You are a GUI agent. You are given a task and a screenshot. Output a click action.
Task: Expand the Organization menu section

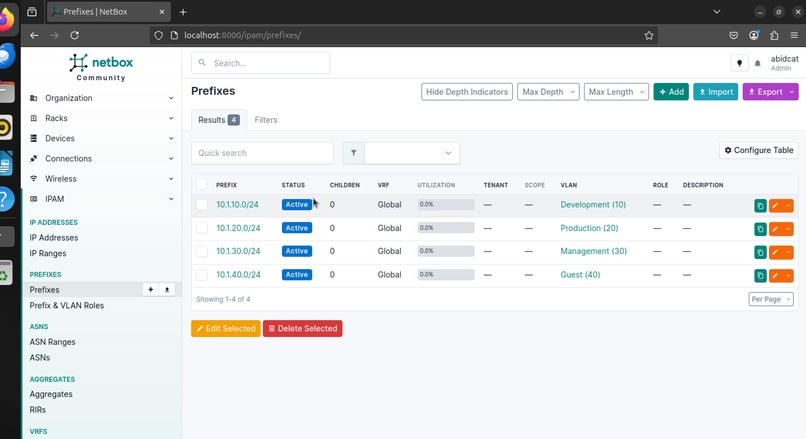102,98
